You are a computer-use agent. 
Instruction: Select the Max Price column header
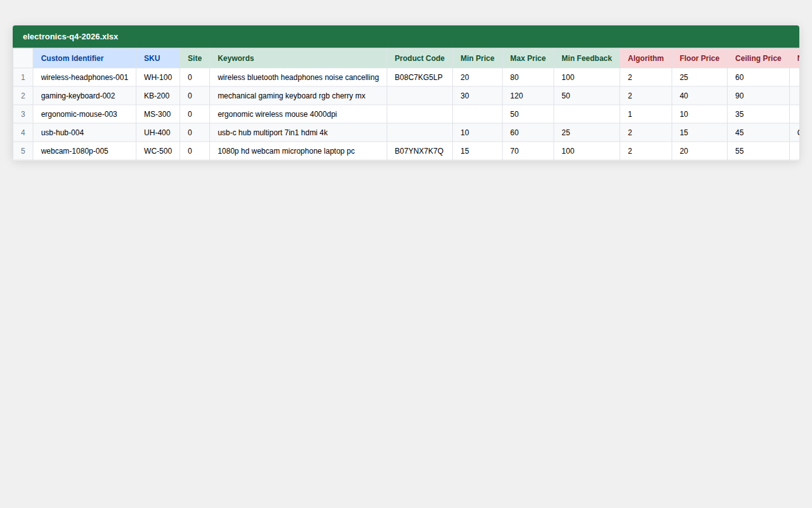527,58
